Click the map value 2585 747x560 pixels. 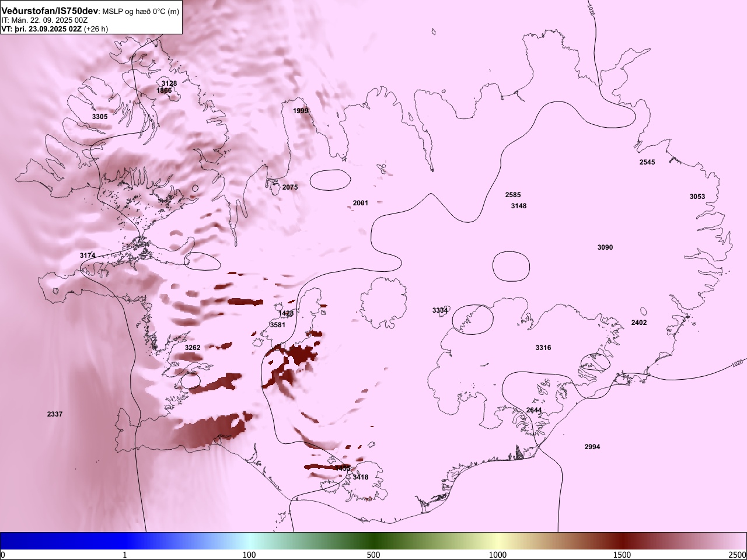(x=513, y=195)
